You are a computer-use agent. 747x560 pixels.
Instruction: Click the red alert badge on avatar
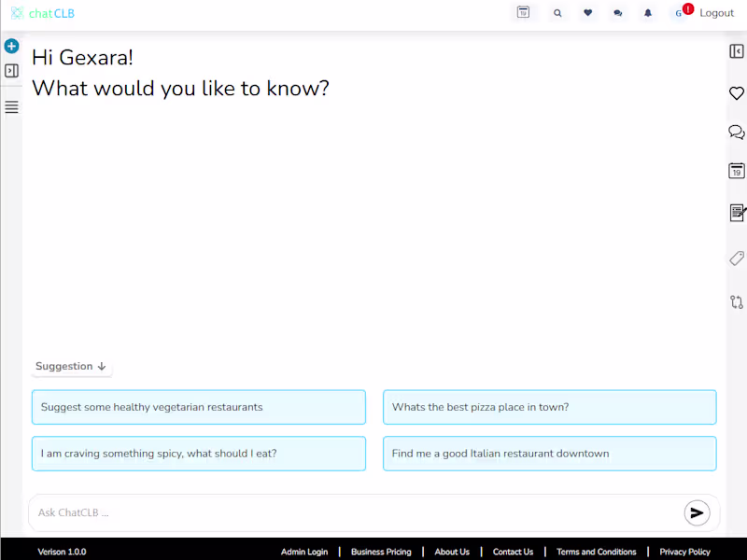(688, 8)
